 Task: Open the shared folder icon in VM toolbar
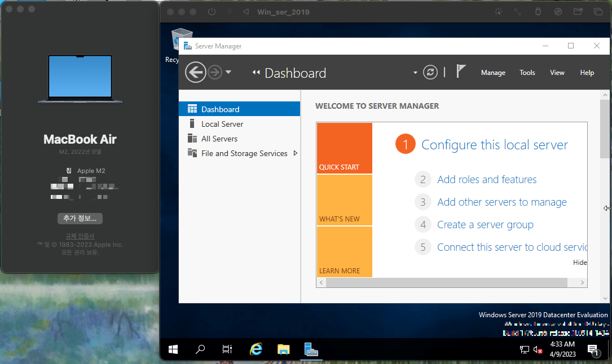coord(578,12)
